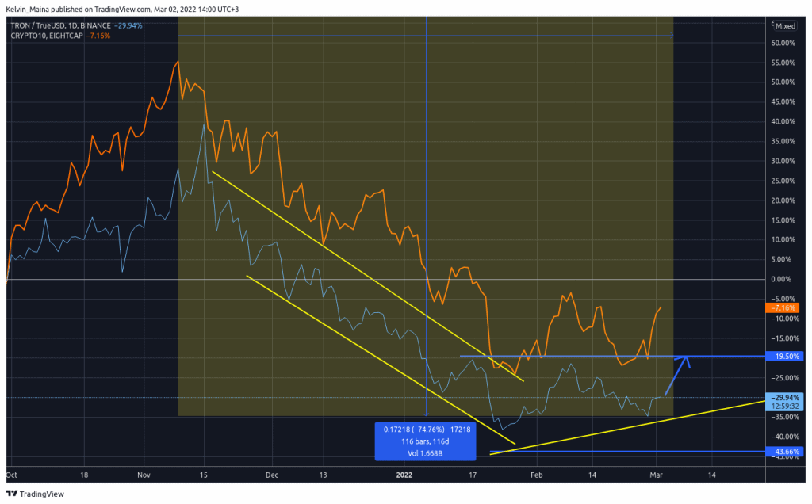This screenshot has width=812, height=504.
Task: Click the 15 date label following Nov
Action: (x=204, y=475)
